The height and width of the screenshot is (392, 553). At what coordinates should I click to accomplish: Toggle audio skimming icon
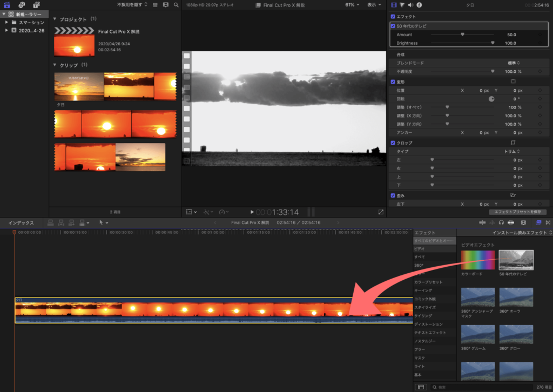coord(492,222)
